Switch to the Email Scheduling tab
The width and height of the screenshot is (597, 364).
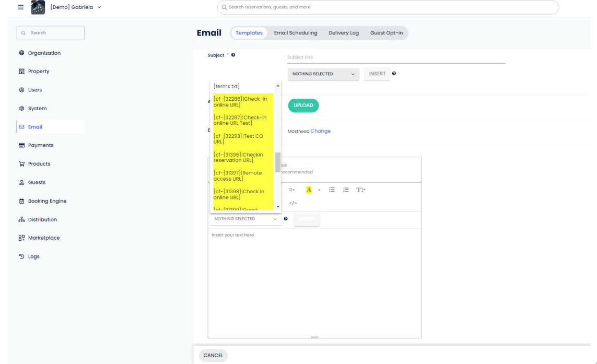click(x=296, y=33)
